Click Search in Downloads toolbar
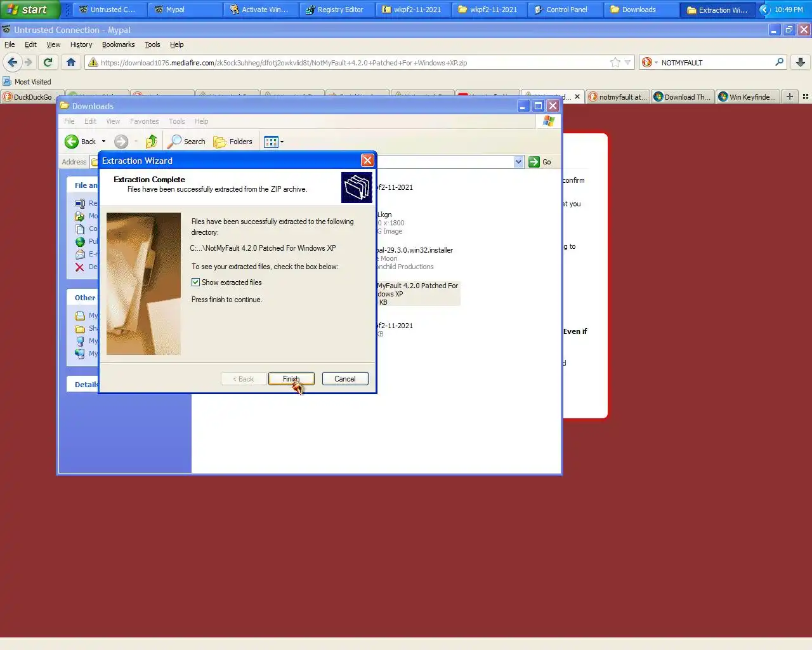 187,142
